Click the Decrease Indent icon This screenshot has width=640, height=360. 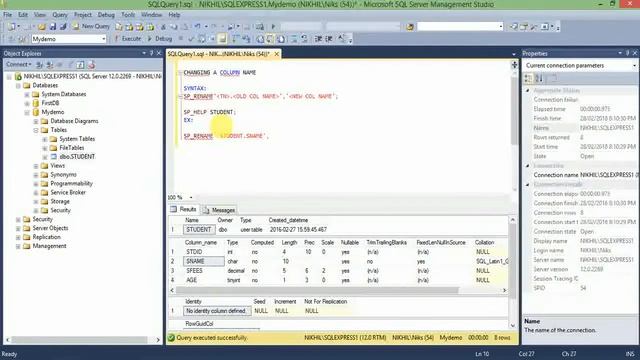point(318,39)
